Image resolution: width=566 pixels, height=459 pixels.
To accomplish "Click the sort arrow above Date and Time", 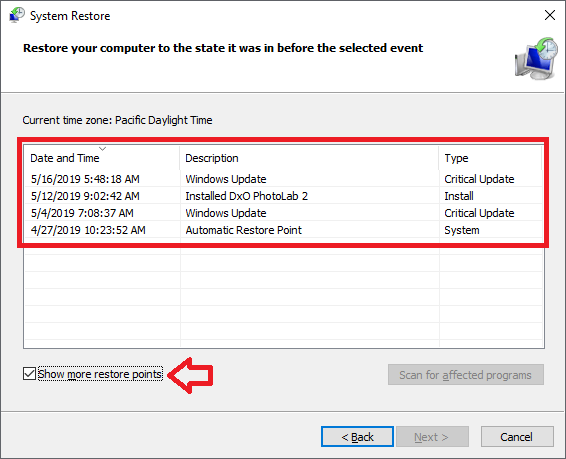I will pos(103,149).
